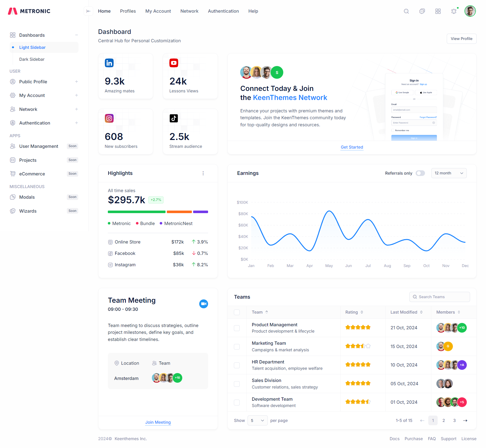486x448 pixels.
Task: Click the Instagram icon in New subscribers card
Action: pos(109,118)
